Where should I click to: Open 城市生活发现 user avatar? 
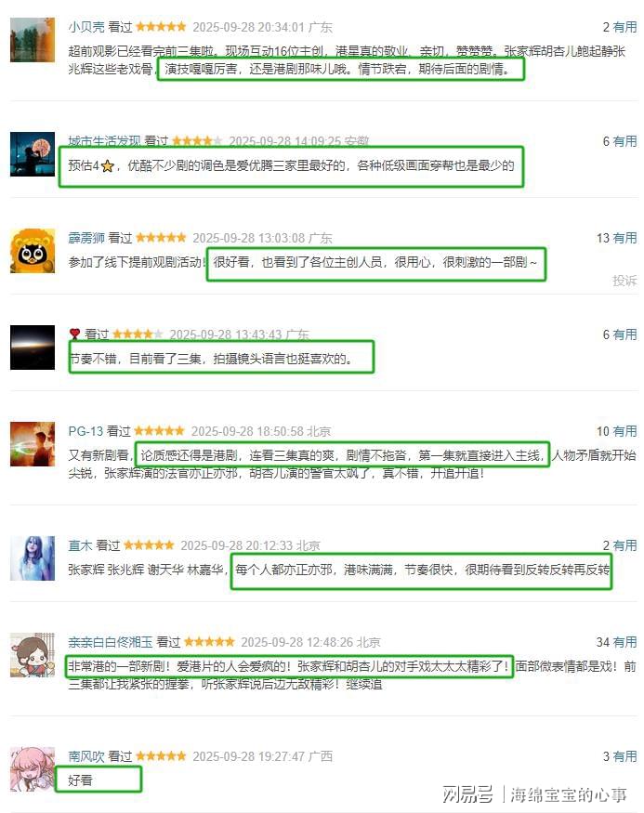pos(33,154)
